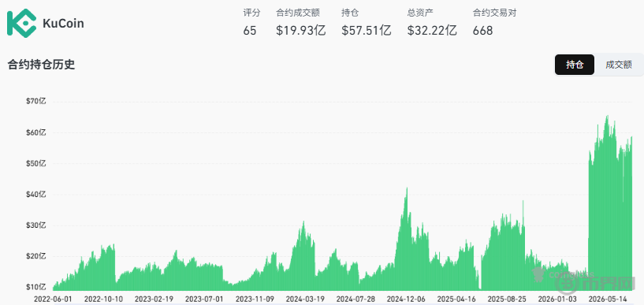Click the bar peak near 2024-03-19
This screenshot has width=644, height=305.
[x=303, y=255]
